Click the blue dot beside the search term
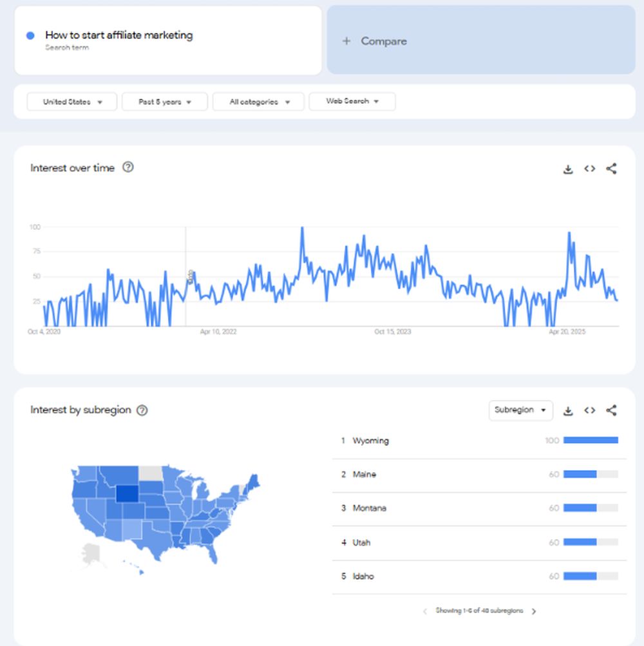 (x=30, y=36)
